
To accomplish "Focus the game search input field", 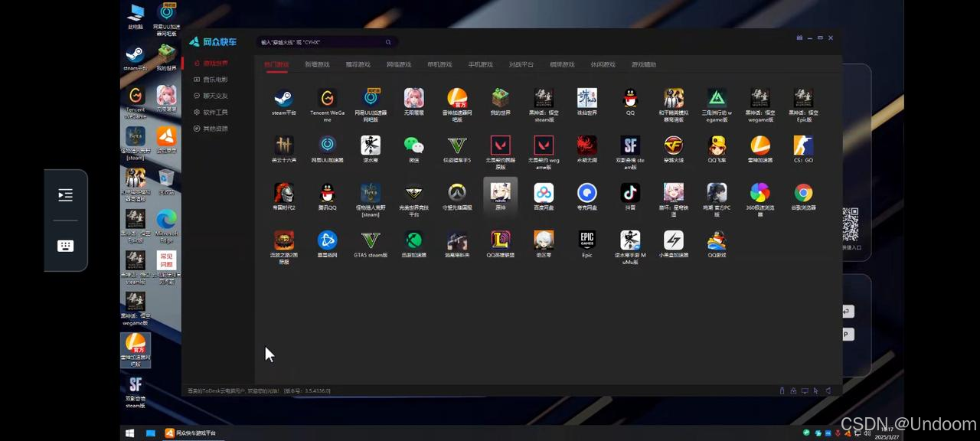I will point(327,42).
